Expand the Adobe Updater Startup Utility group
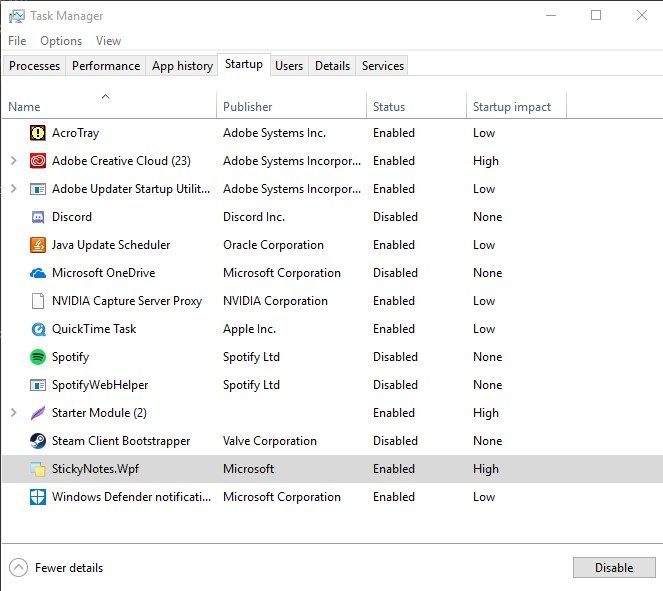Image resolution: width=663 pixels, height=591 pixels. point(14,189)
